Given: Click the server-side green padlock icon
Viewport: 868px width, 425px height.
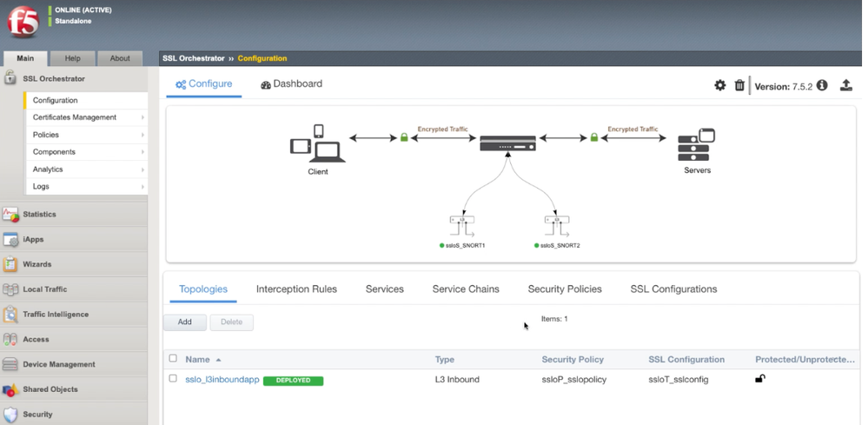Looking at the screenshot, I should tap(594, 136).
